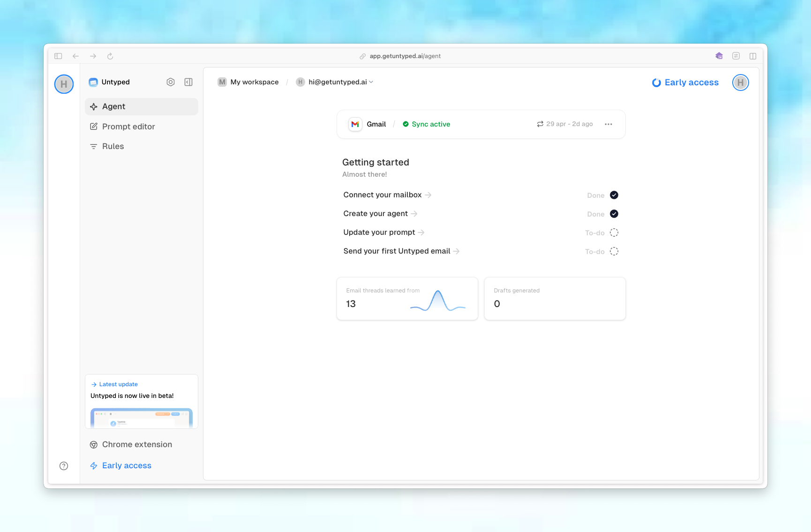Open Prompt editor via pencil icon
This screenshot has height=532, width=811.
pos(94,126)
